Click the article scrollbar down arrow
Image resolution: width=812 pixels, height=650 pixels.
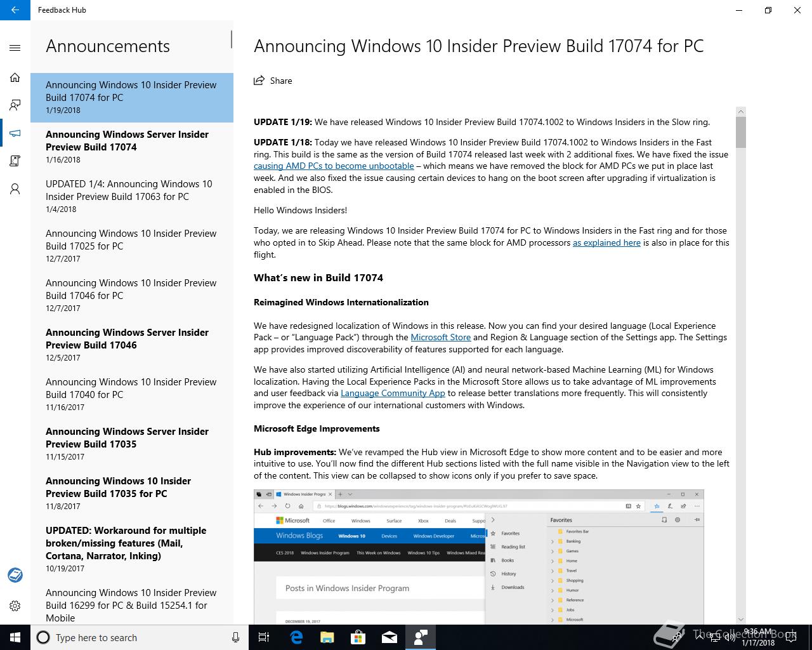(x=741, y=619)
